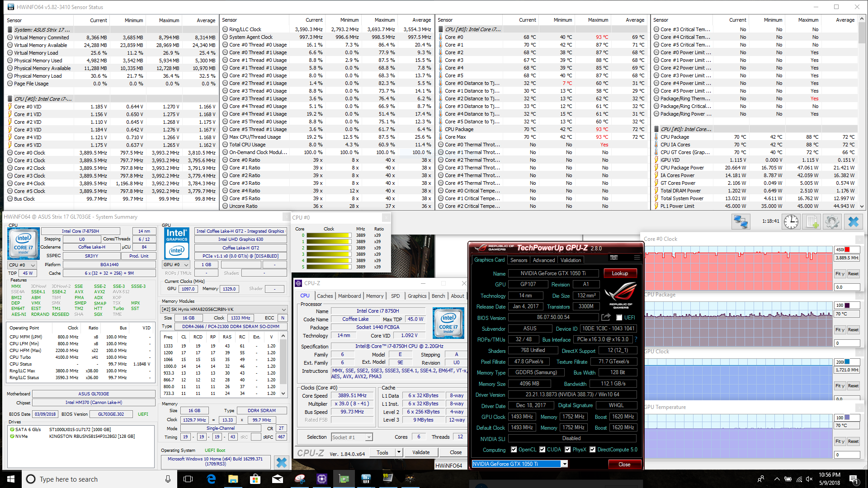Viewport: 868px width, 488px height.
Task: Open the memory module dropdown SK Hynix
Action: click(283, 310)
